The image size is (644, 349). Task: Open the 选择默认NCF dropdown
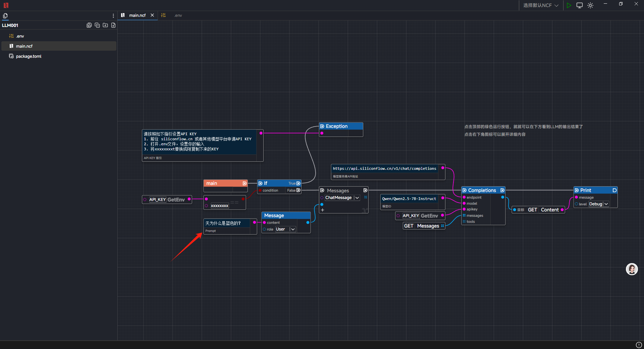click(x=541, y=5)
